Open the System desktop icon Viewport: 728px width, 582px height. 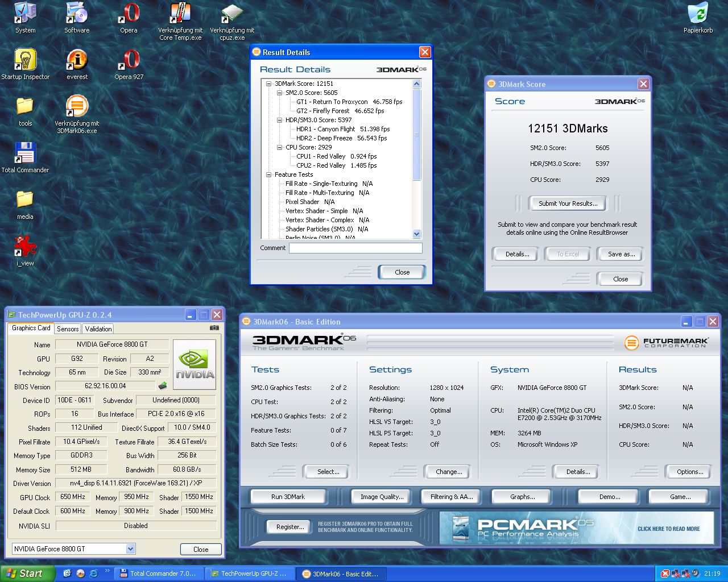point(25,18)
